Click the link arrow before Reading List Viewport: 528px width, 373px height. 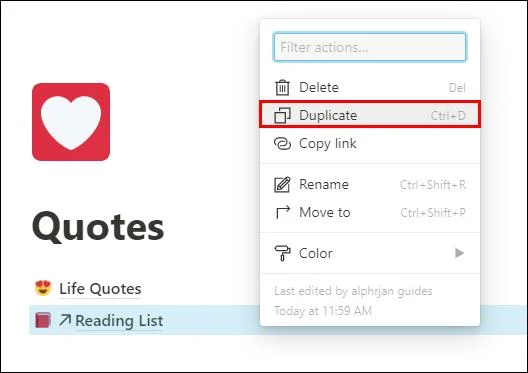point(65,320)
